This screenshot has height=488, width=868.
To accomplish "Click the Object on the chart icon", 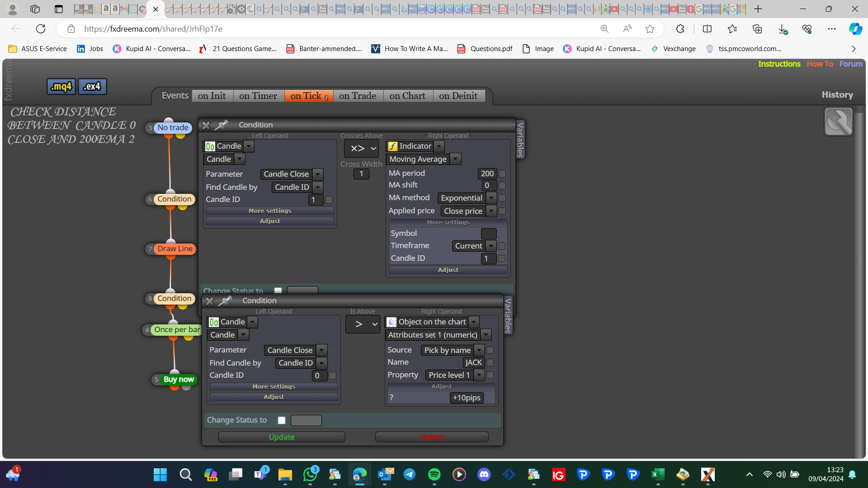I will 392,322.
